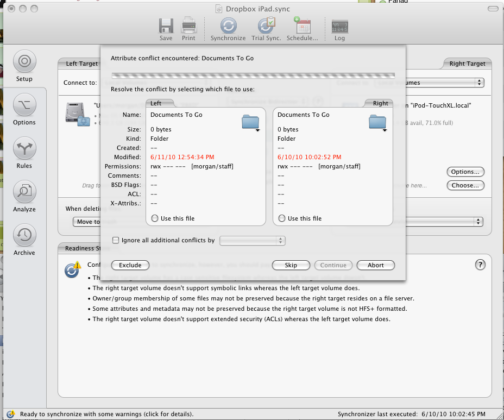Viewport: 504px width, 420px height.
Task: Select the Left tab in conflict dialog
Action: coord(156,103)
